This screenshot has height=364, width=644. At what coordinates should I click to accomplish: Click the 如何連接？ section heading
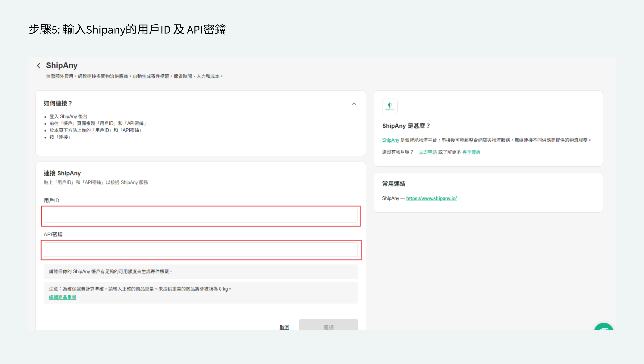58,103
